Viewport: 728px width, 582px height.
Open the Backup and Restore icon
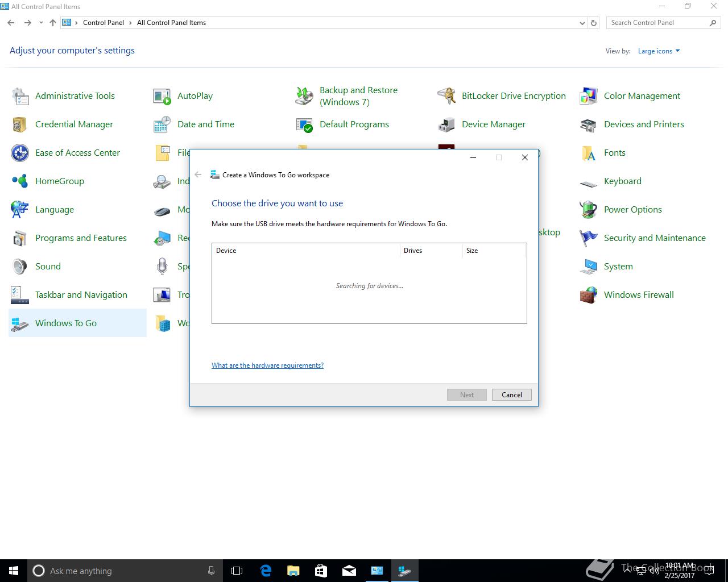(304, 96)
